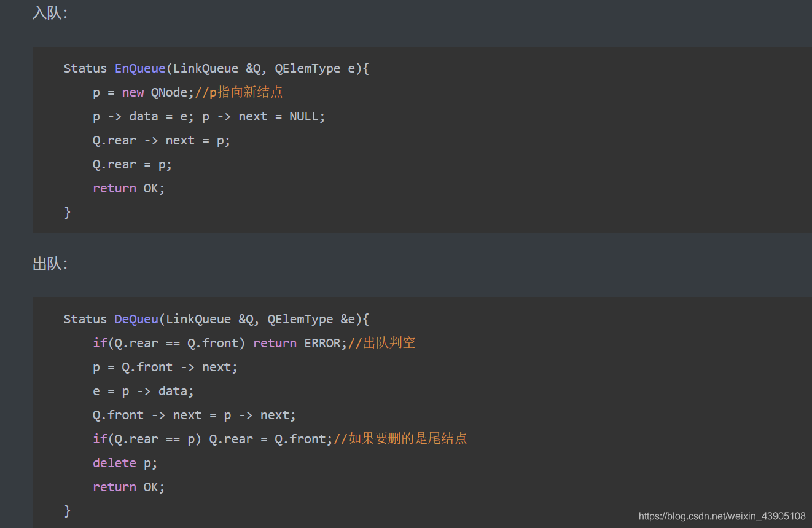Click the line p = new QNode;//p指向新结点

coord(188,92)
